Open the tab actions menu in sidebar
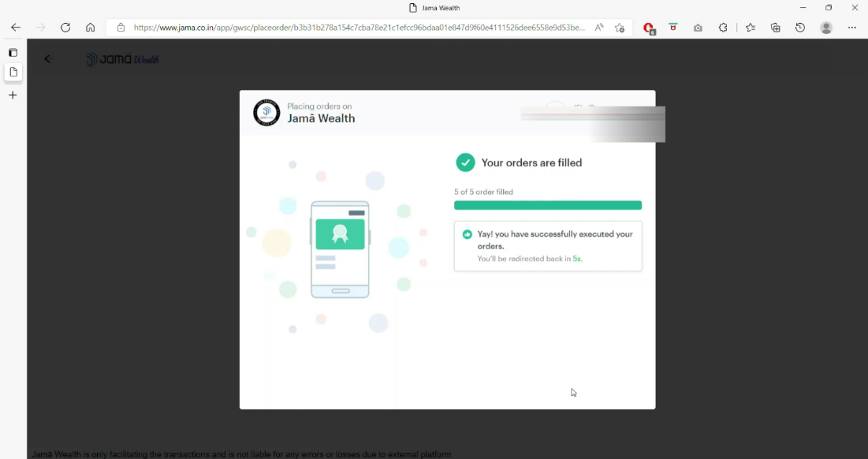868x459 pixels. (13, 53)
